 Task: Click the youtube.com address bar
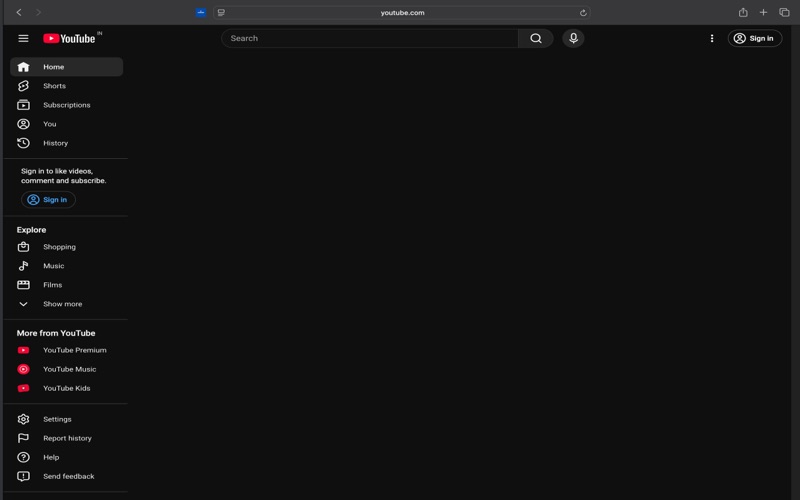pyautogui.click(x=402, y=13)
